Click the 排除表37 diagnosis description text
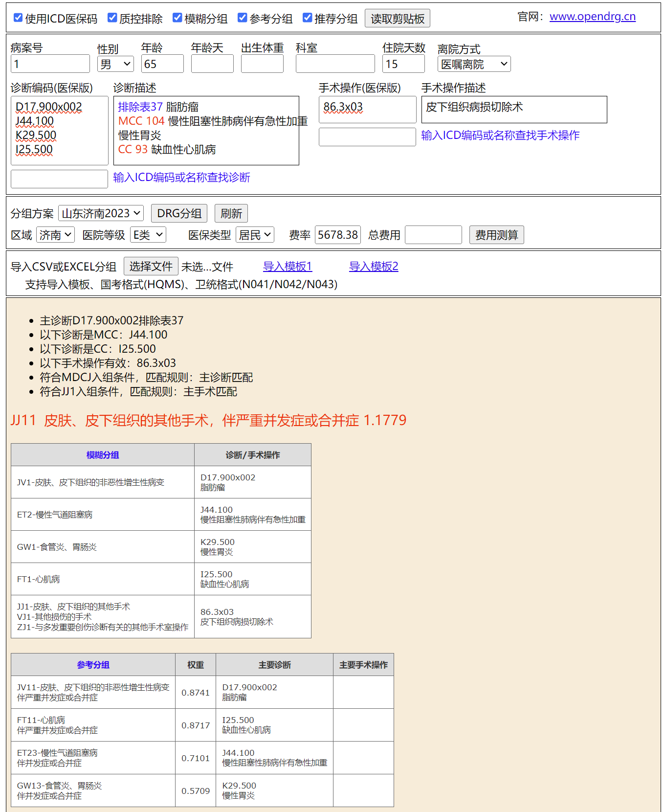This screenshot has width=665, height=812. 158,107
